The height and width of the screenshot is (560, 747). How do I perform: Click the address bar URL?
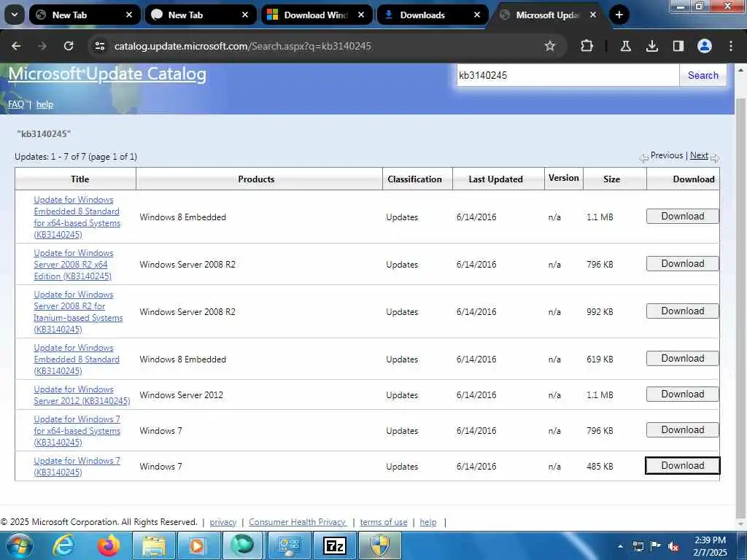(x=242, y=46)
